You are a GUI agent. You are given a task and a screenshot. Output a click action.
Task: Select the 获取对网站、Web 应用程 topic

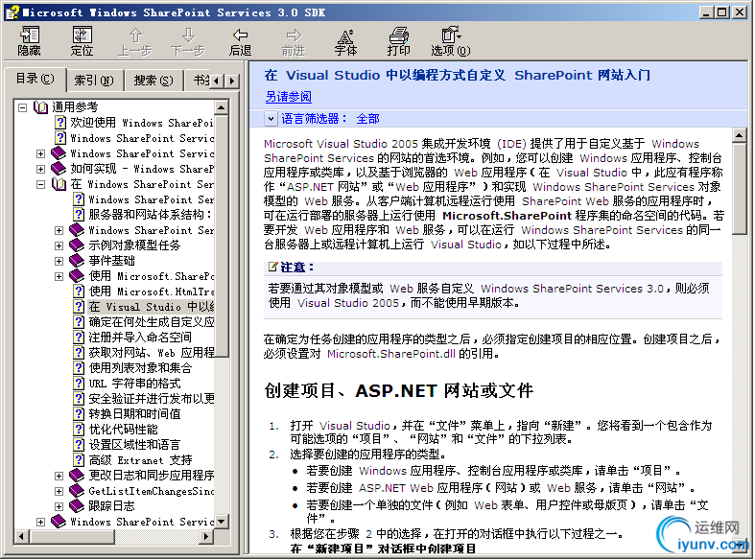click(152, 353)
